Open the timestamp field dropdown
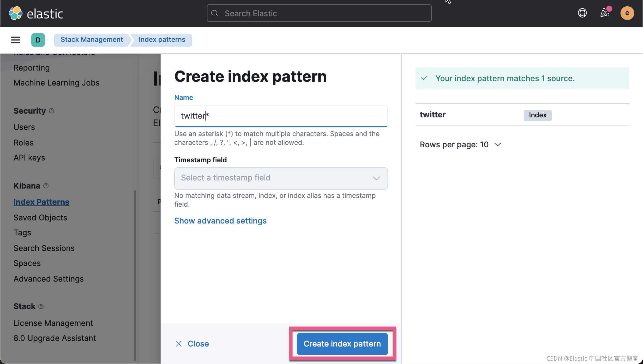Viewport: 643px width, 364px height. pos(281,178)
